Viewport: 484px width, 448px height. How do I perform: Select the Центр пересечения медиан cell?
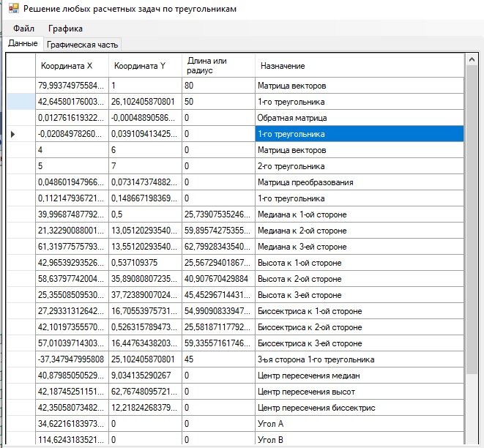[x=360, y=376]
